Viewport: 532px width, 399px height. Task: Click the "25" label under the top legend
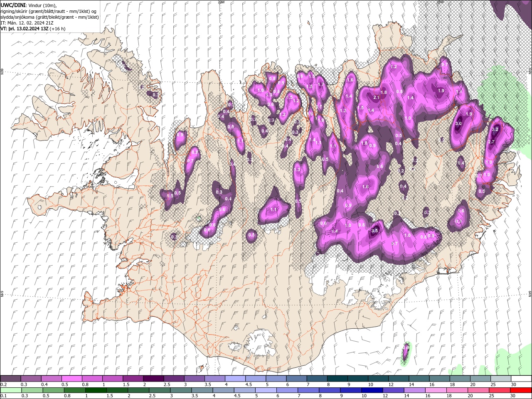point(493,384)
